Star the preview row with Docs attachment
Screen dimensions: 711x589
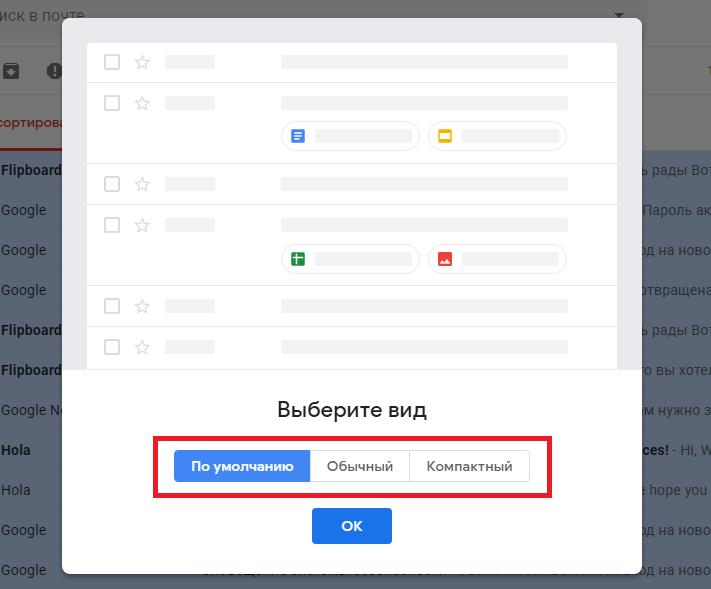point(142,103)
